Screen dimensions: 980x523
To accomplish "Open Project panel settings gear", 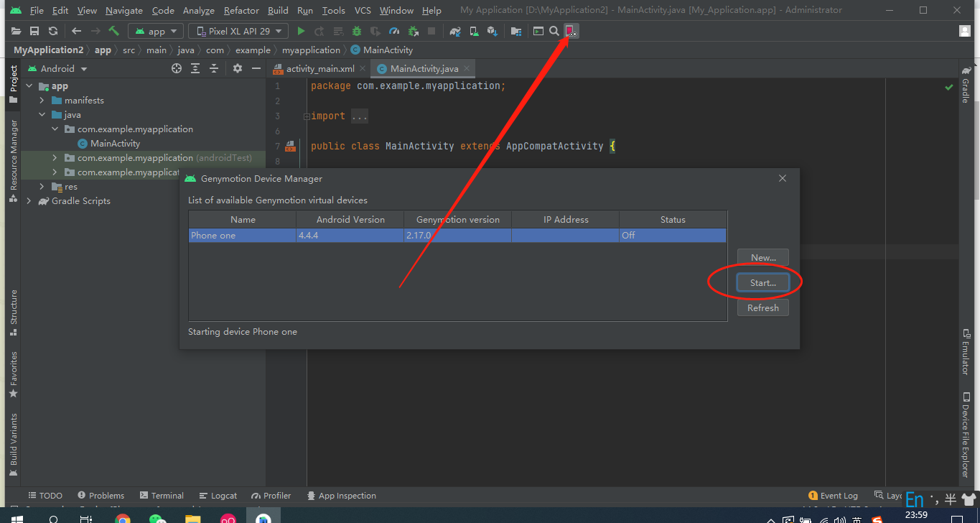I will pos(238,68).
